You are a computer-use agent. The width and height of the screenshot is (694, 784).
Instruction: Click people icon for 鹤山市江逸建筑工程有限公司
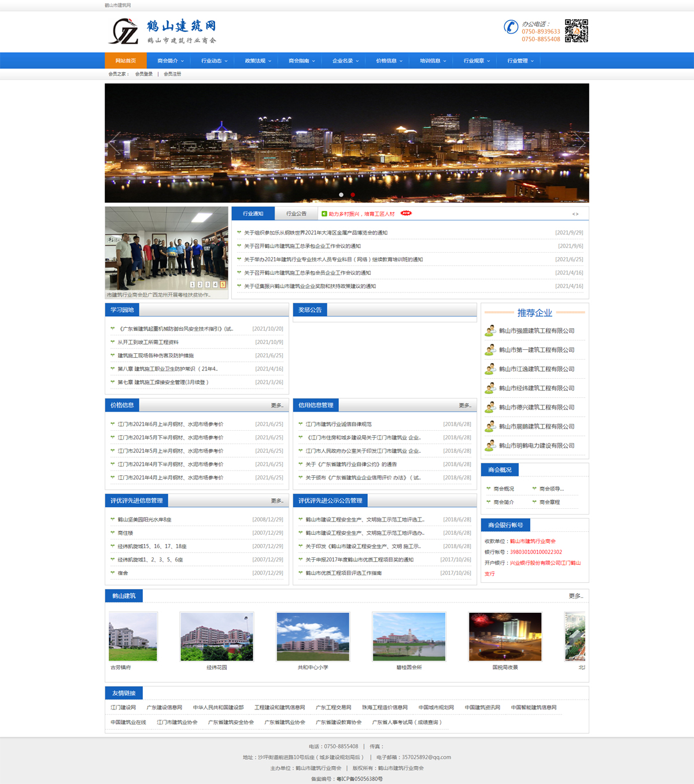point(490,369)
